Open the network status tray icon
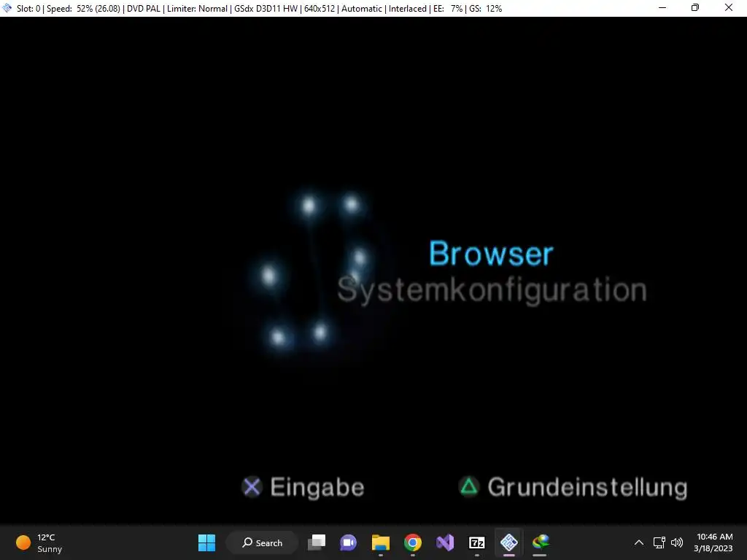 659,542
